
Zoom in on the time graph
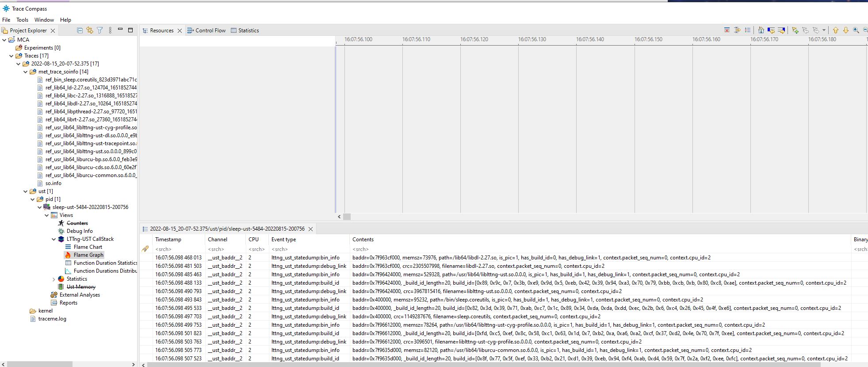(856, 30)
